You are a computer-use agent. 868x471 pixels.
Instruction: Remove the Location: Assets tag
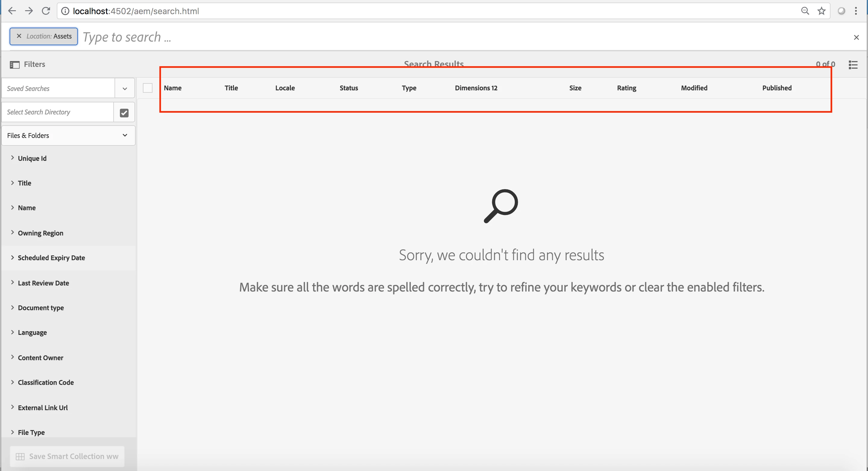click(x=19, y=36)
